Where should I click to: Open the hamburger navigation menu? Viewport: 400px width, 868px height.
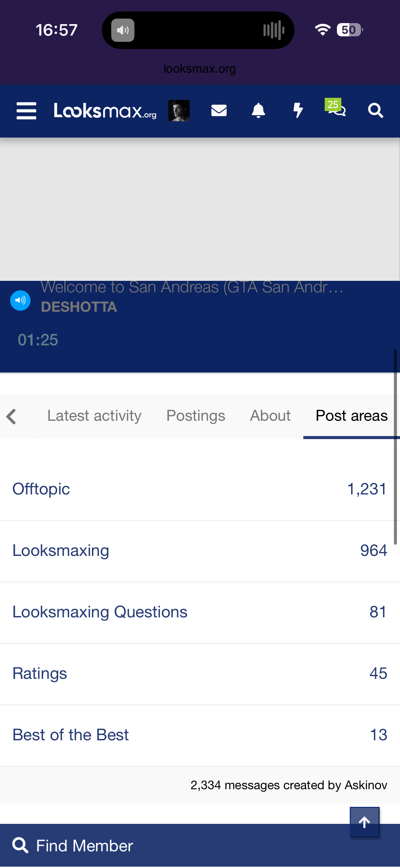(26, 111)
